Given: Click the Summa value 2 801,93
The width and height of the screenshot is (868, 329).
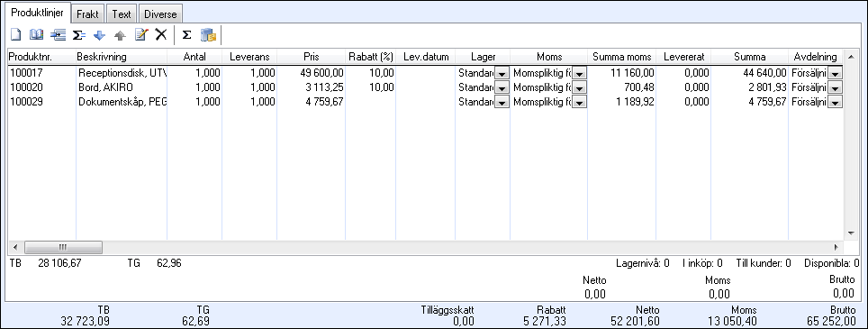Looking at the screenshot, I should [x=749, y=87].
